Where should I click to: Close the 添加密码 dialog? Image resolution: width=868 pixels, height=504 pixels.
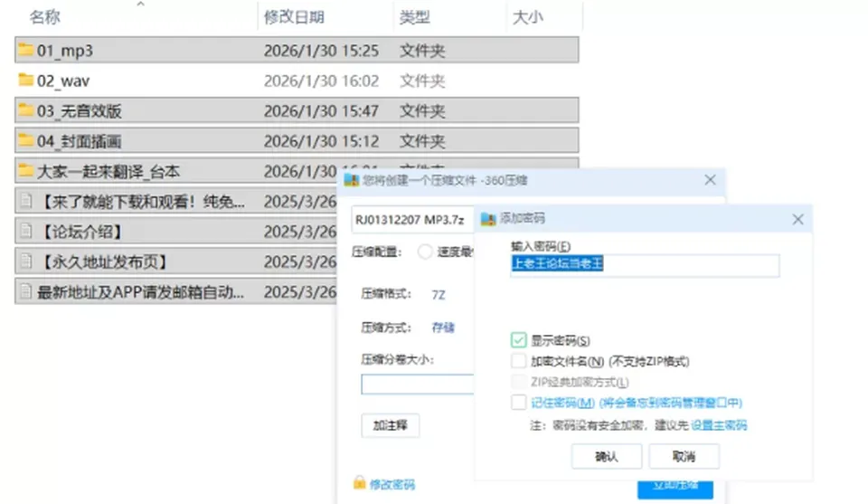[x=797, y=219]
